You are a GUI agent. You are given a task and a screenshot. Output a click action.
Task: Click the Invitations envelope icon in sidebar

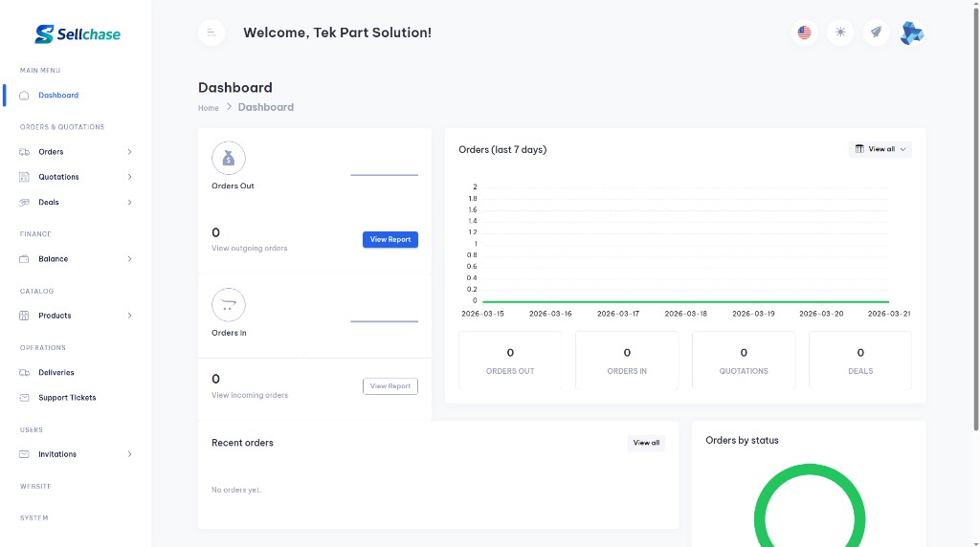click(x=24, y=454)
